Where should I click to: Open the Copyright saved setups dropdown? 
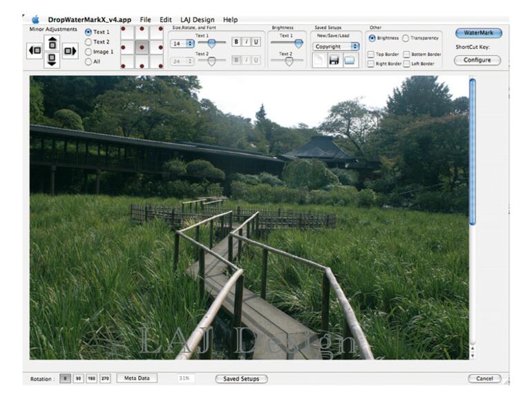click(336, 46)
